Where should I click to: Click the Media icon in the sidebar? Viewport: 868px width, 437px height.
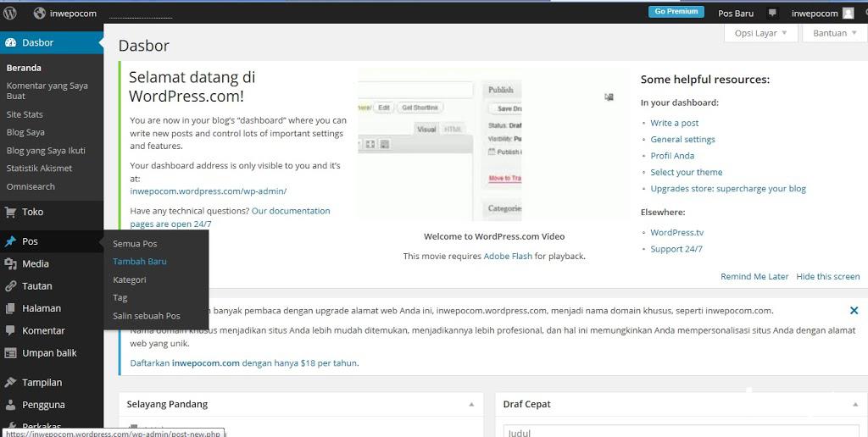pos(10,263)
